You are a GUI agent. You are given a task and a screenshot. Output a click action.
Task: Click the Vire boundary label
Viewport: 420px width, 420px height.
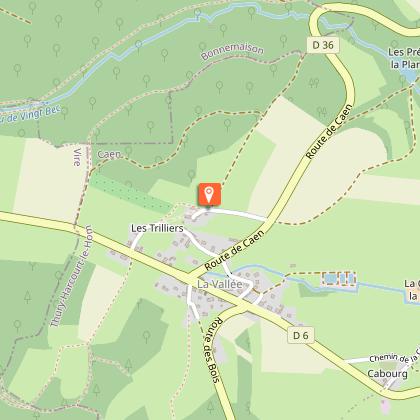click(77, 157)
